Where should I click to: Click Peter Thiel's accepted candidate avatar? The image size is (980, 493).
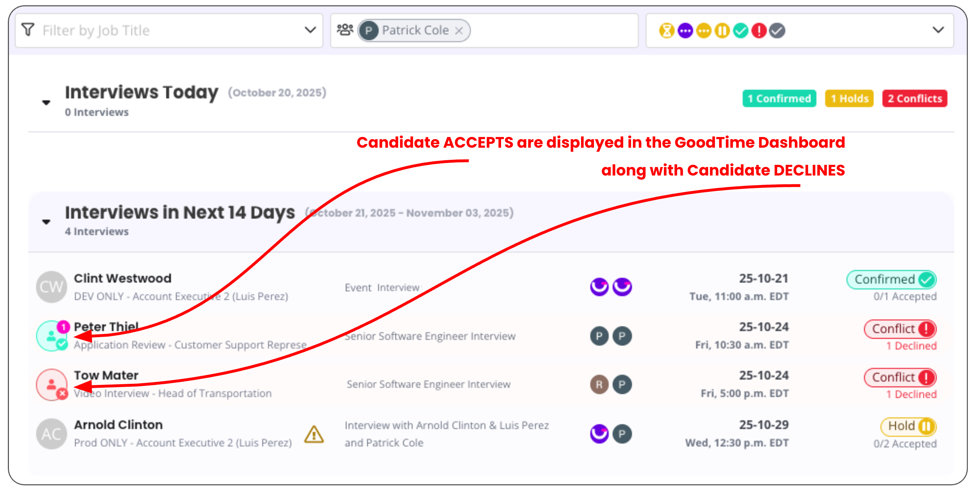(x=52, y=336)
